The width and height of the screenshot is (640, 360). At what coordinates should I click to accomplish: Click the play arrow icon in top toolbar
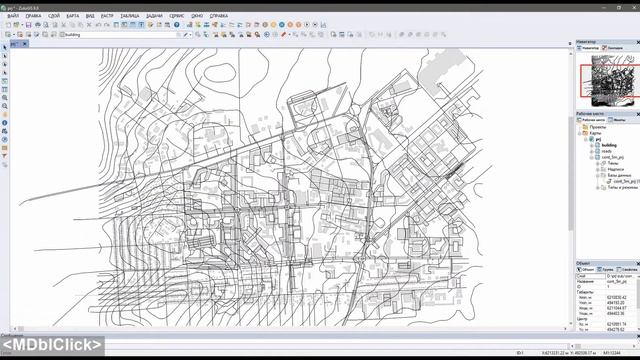coord(307,25)
